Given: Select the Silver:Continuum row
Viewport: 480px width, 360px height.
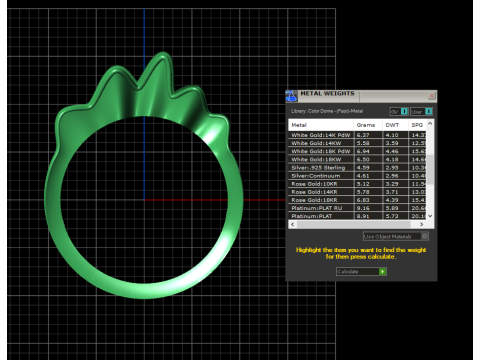Looking at the screenshot, I should pyautogui.click(x=357, y=176).
